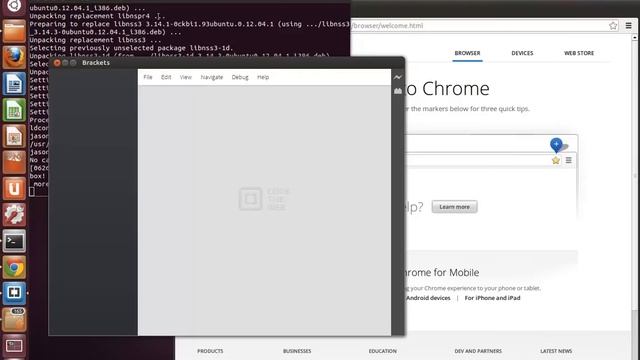The image size is (640, 360).
Task: Switch to Google Chrome from launcher
Action: [14, 267]
